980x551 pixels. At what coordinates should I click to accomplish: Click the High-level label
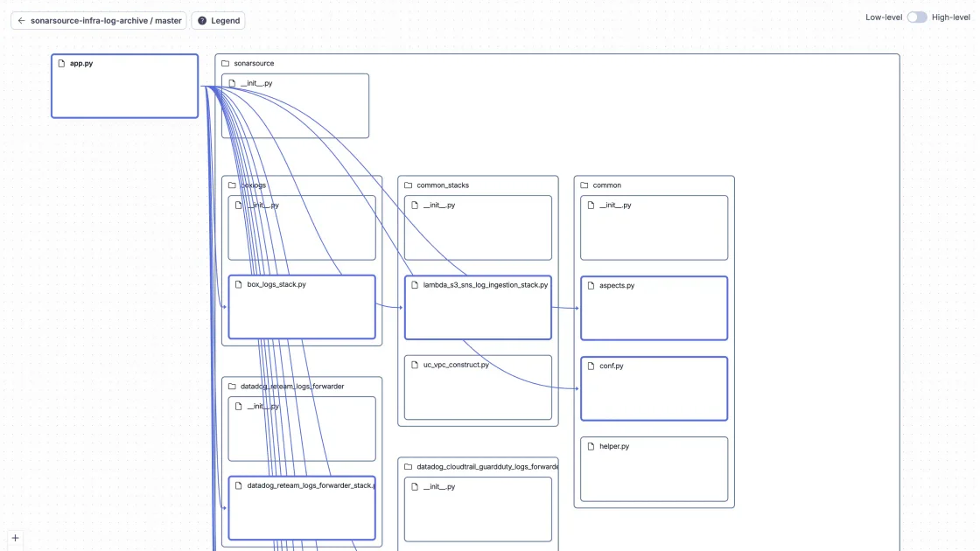(x=950, y=17)
